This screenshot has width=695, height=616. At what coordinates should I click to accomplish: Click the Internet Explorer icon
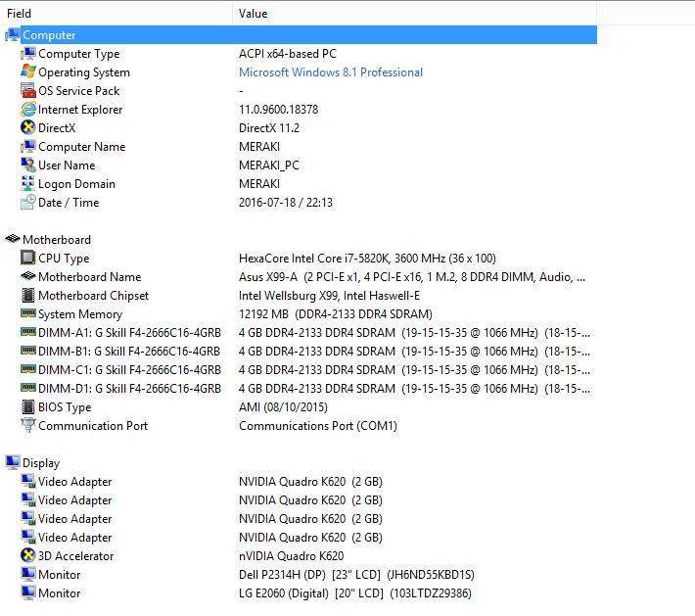pos(28,109)
